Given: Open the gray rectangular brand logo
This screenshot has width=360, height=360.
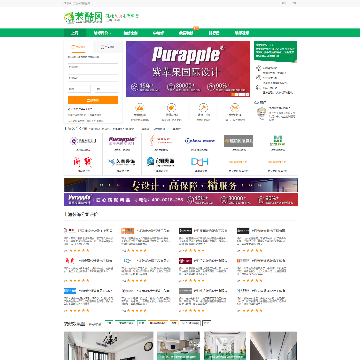Looking at the screenshot, I should click(x=238, y=141).
